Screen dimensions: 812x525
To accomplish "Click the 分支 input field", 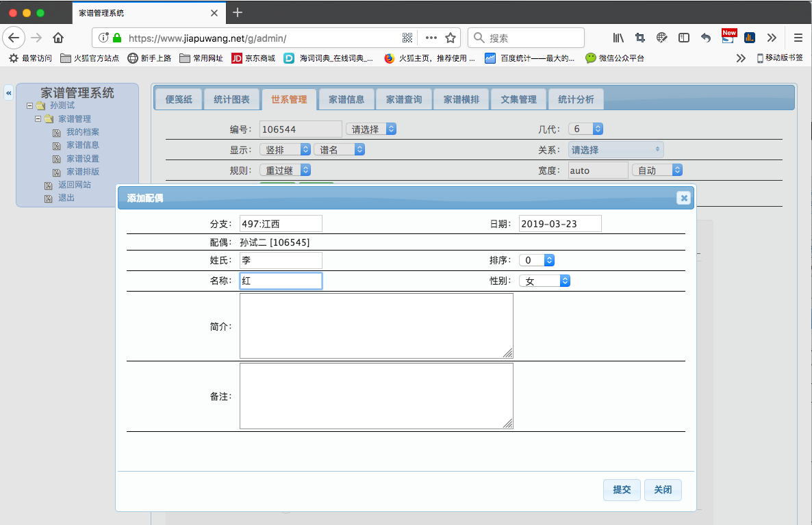I will (x=281, y=224).
